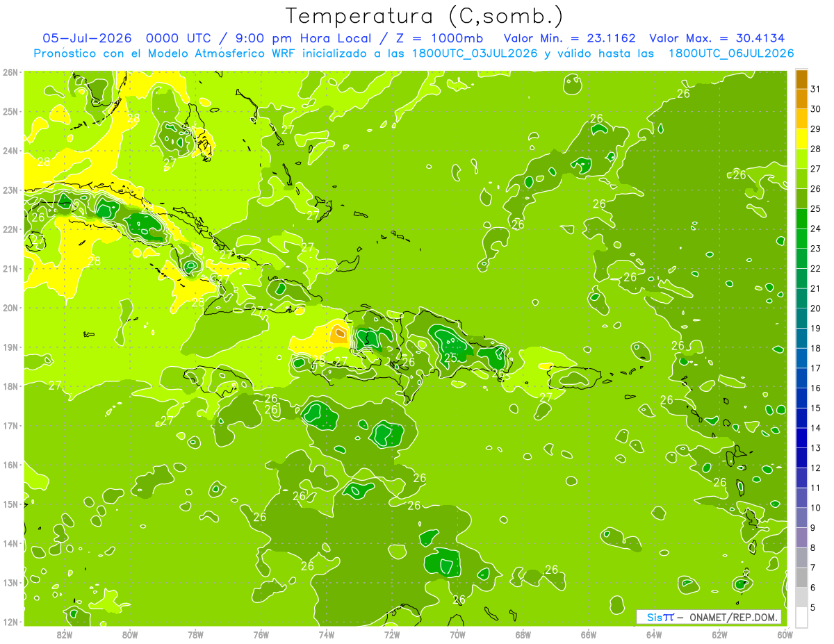Click the legend value '29'
834x644 pixels.
point(816,129)
